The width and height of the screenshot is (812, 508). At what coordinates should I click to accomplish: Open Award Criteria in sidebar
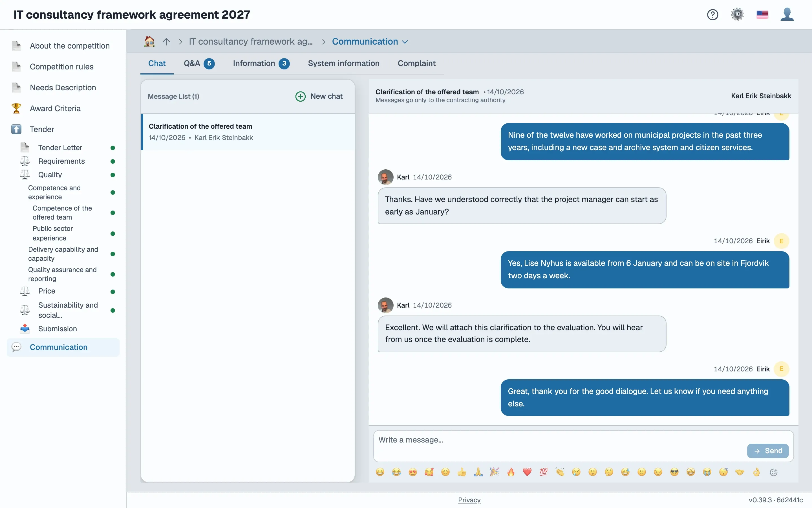[x=55, y=109]
